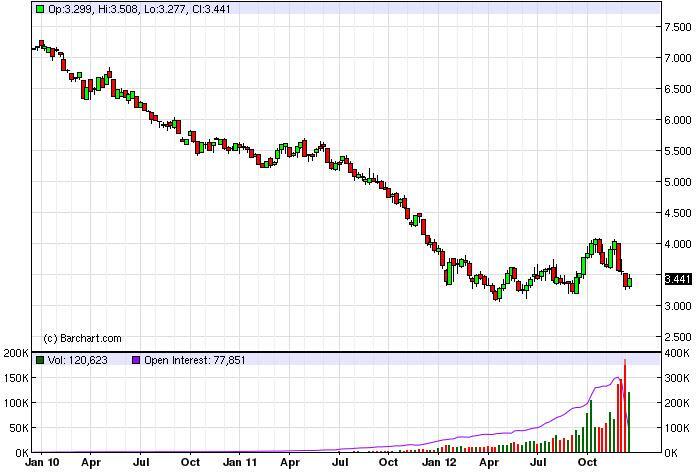Click the 7.500 price axis label

pyautogui.click(x=678, y=27)
